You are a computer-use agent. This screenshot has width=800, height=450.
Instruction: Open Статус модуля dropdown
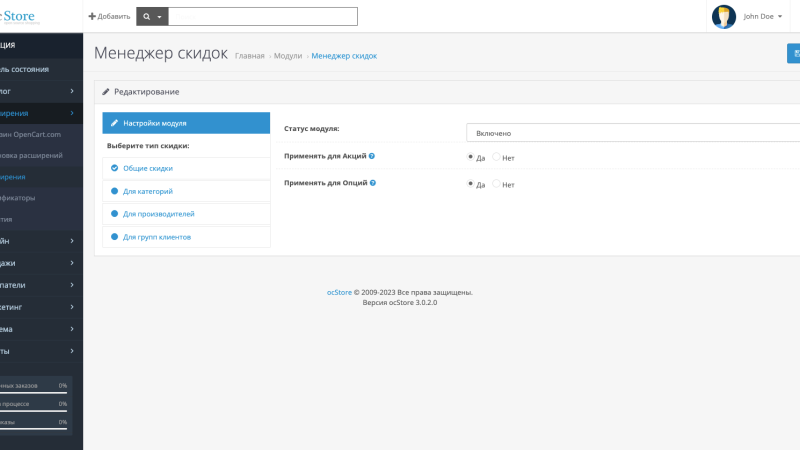(x=633, y=133)
